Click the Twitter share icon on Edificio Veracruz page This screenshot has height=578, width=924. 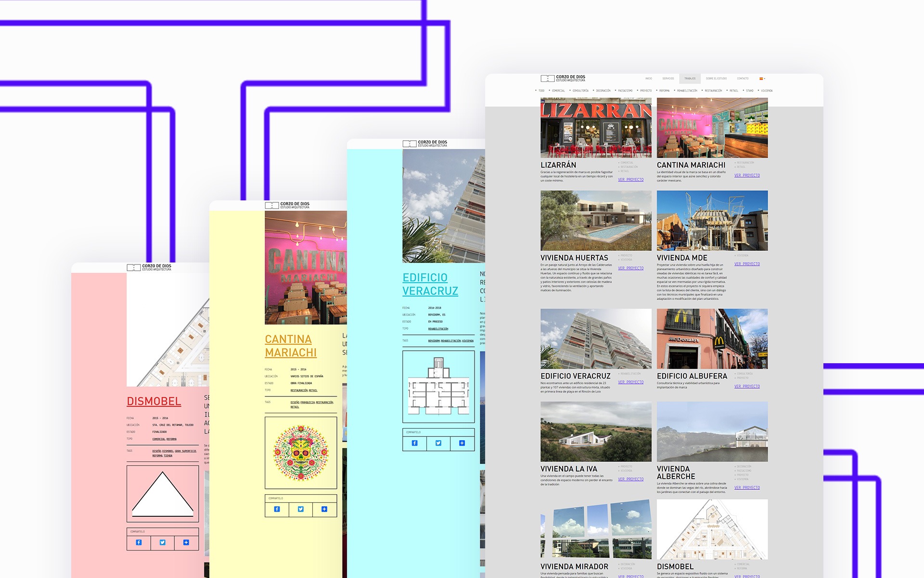[438, 443]
